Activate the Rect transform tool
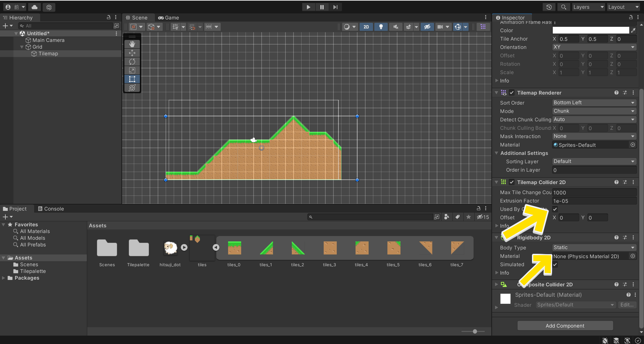 tap(132, 79)
